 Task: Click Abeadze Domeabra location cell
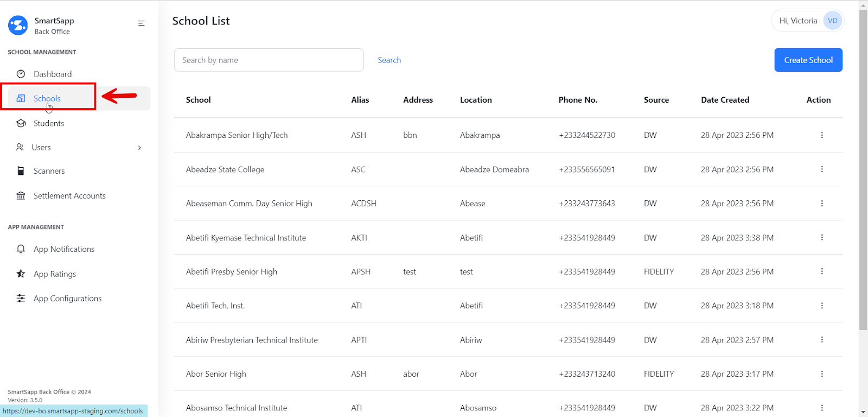(494, 169)
